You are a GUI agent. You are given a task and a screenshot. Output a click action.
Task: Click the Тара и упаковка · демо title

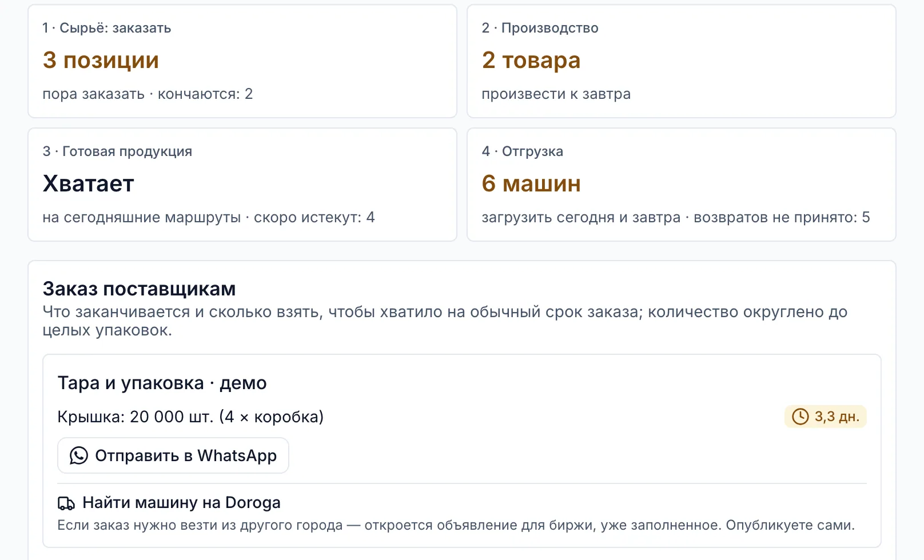click(x=162, y=383)
